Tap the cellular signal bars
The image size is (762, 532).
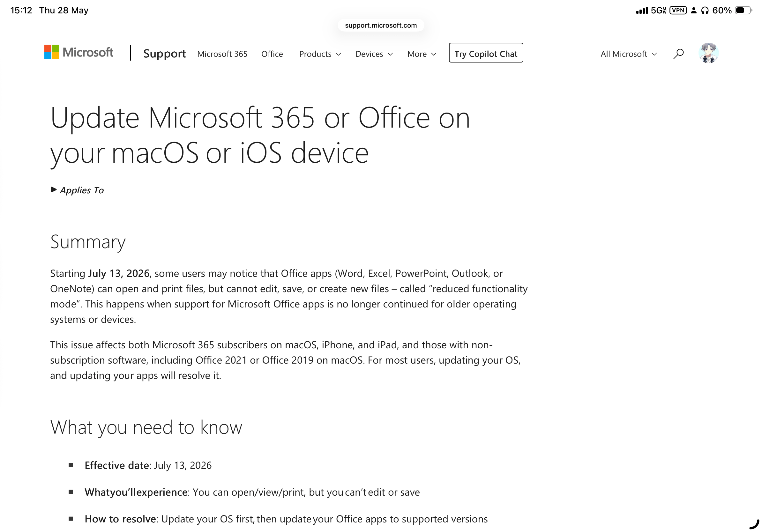pyautogui.click(x=642, y=10)
